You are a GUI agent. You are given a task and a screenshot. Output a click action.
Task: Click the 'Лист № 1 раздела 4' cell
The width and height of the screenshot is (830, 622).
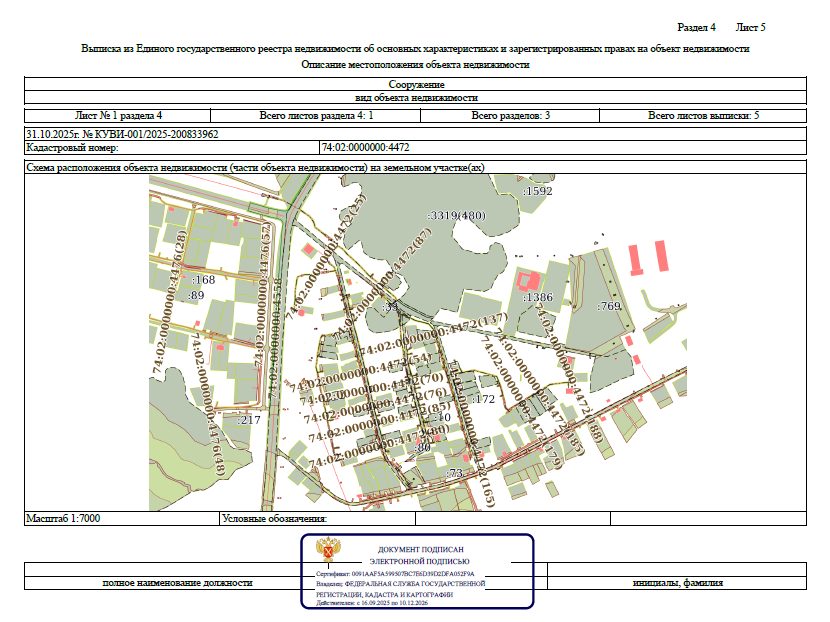[x=118, y=115]
